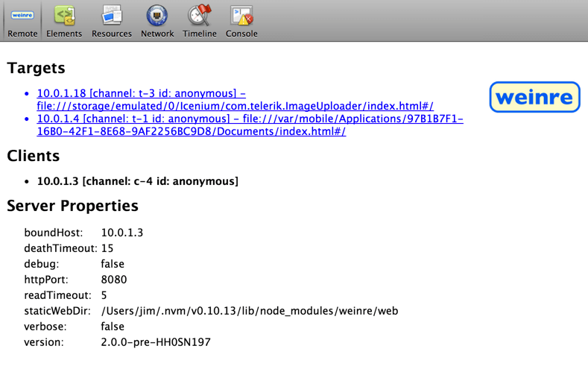Click the httpPort property label
Viewport: 588px width, 381px height.
pyautogui.click(x=46, y=280)
